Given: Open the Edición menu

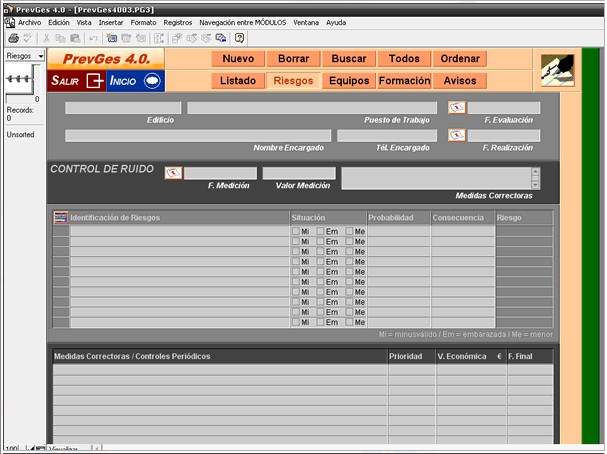Looking at the screenshot, I should pyautogui.click(x=58, y=22).
